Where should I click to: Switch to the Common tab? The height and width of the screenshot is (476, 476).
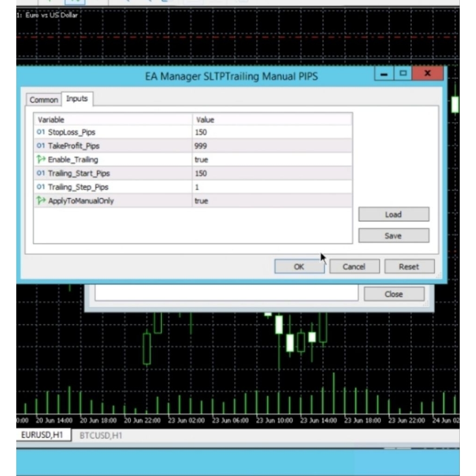[x=44, y=100]
